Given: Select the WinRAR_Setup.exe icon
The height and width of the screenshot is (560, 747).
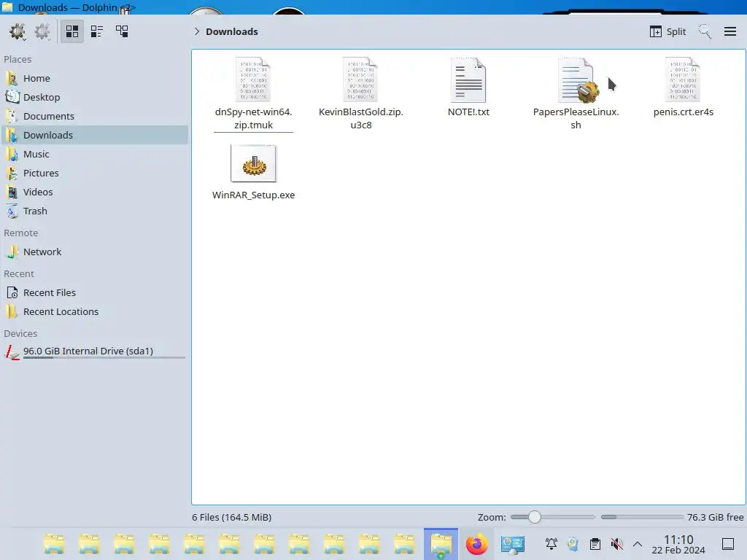Looking at the screenshot, I should tap(253, 163).
